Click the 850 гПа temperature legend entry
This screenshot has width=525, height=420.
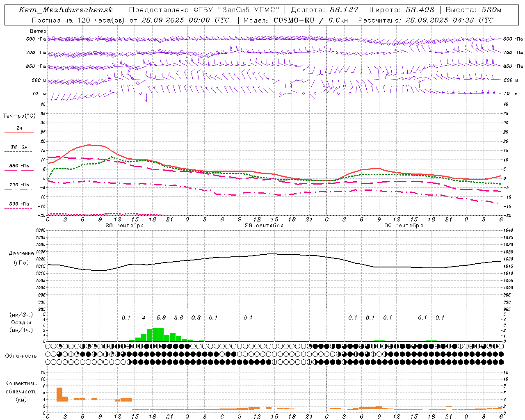19,166
